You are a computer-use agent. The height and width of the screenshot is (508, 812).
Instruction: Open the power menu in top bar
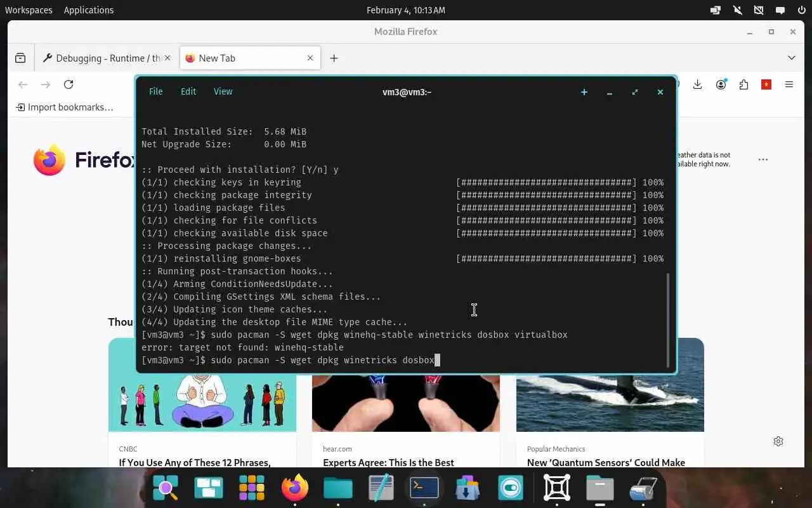point(801,10)
